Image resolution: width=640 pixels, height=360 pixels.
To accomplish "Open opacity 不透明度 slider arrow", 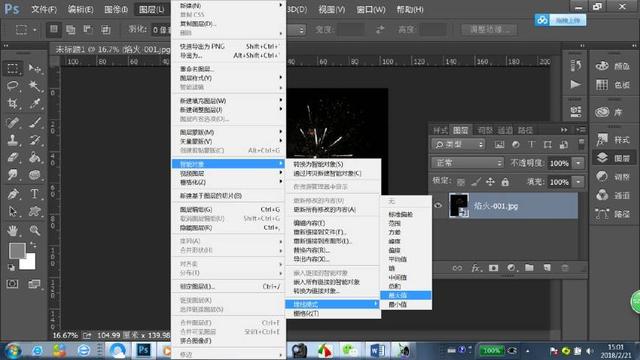I will coord(578,163).
